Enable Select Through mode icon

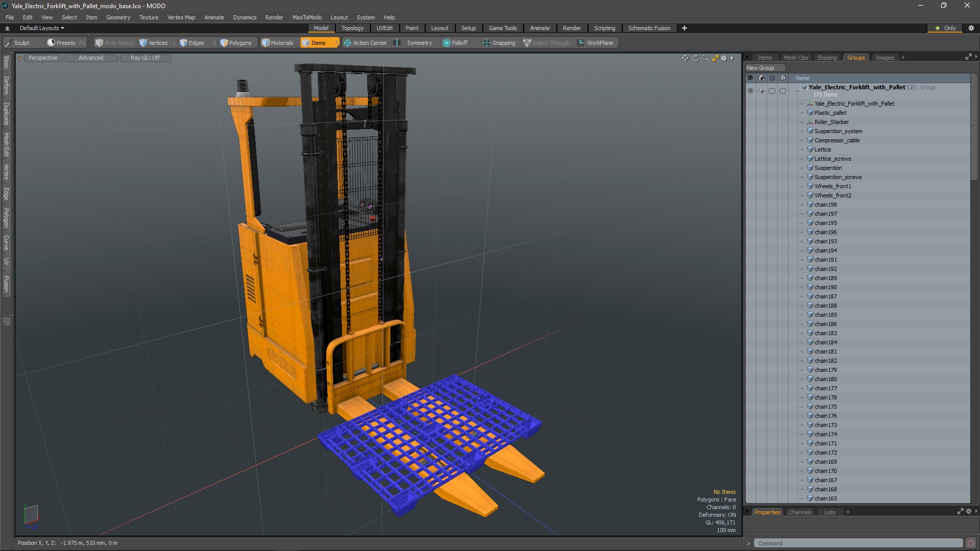click(527, 42)
